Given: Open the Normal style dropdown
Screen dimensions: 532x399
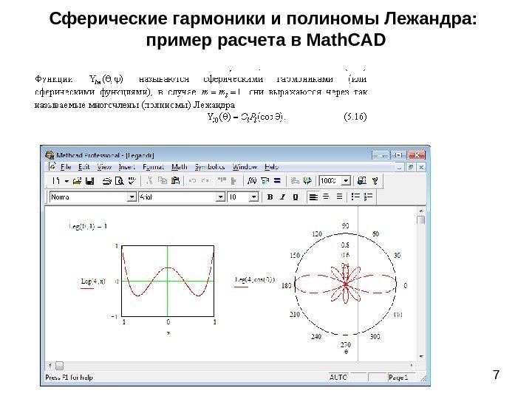Looking at the screenshot, I should (x=132, y=197).
